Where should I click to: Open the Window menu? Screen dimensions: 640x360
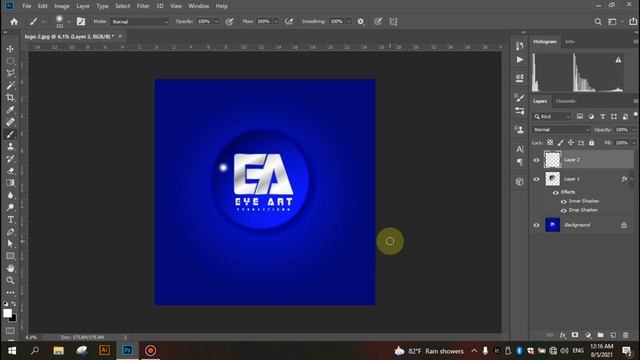coord(199,6)
